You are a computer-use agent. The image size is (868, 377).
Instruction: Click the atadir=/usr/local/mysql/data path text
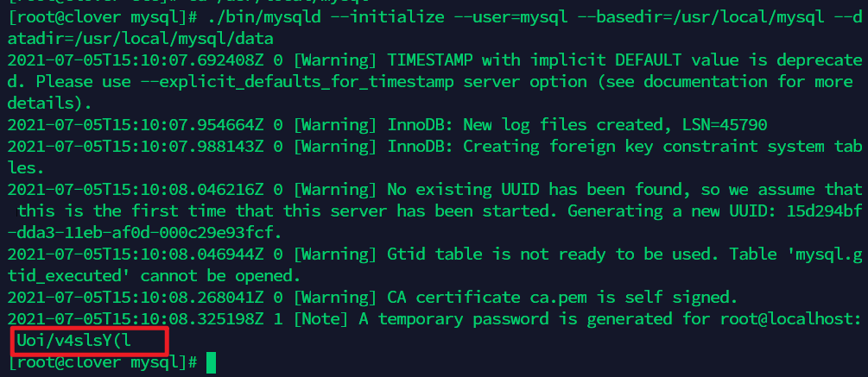[x=141, y=39]
